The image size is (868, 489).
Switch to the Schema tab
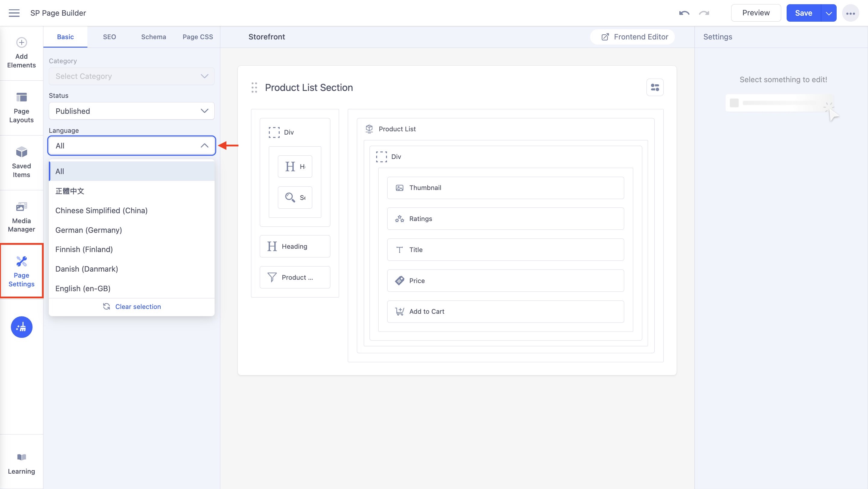[x=154, y=37]
